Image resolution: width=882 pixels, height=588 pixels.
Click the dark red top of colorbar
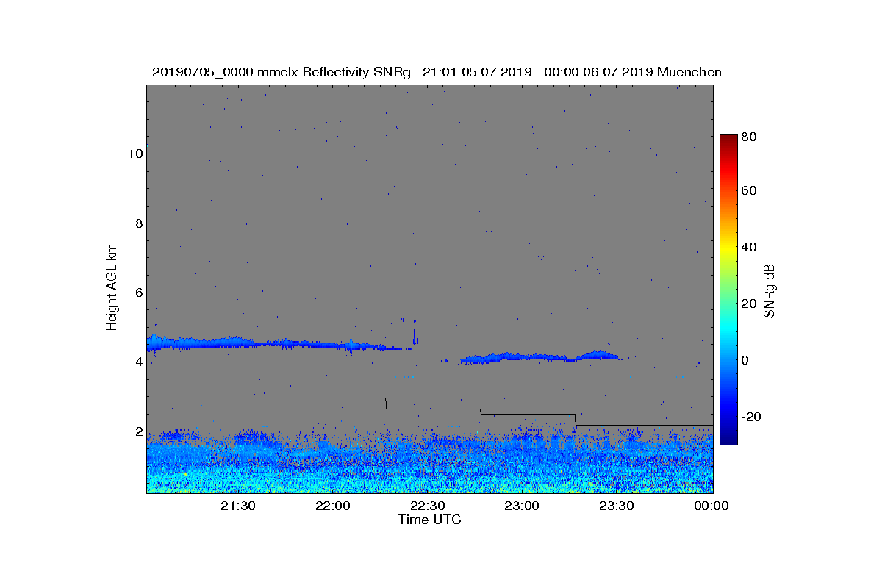point(728,138)
